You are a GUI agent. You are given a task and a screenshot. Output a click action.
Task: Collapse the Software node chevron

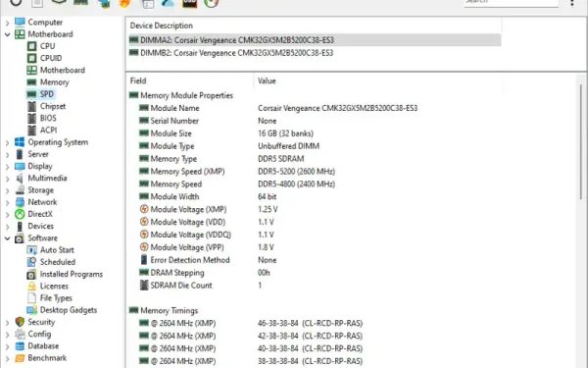tap(7, 238)
